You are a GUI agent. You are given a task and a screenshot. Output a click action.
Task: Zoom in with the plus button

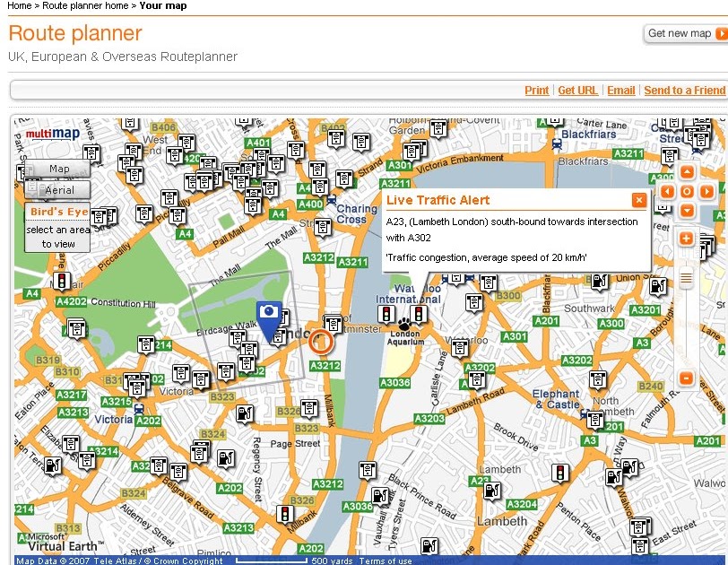[x=686, y=239]
